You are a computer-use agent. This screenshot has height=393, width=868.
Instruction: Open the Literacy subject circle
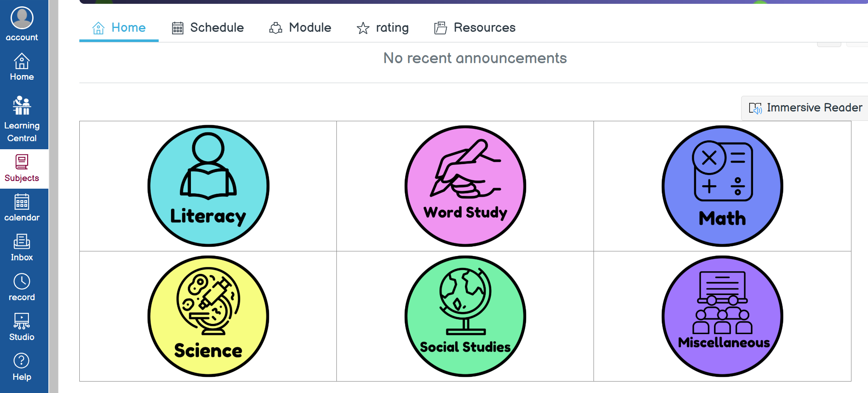pyautogui.click(x=208, y=186)
